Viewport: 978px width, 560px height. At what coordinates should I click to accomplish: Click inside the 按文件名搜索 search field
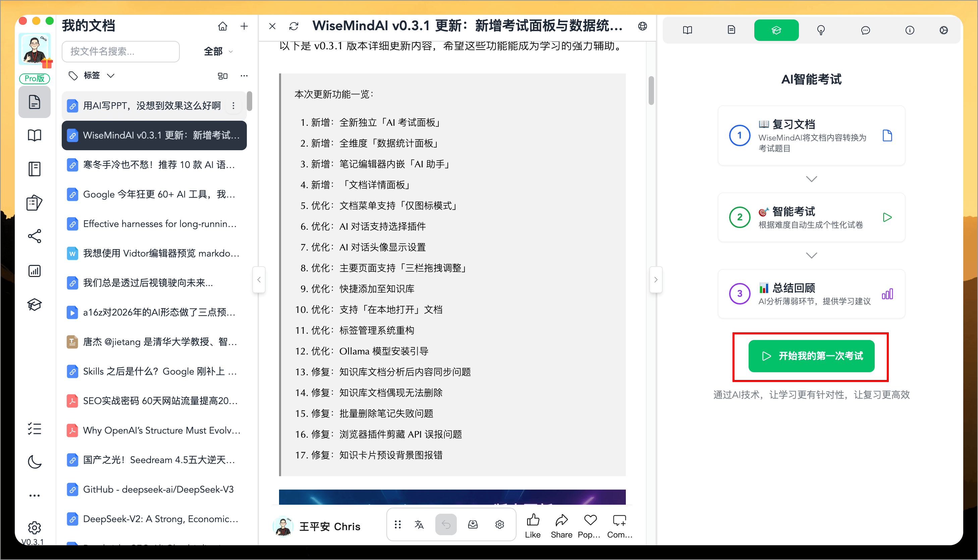120,51
